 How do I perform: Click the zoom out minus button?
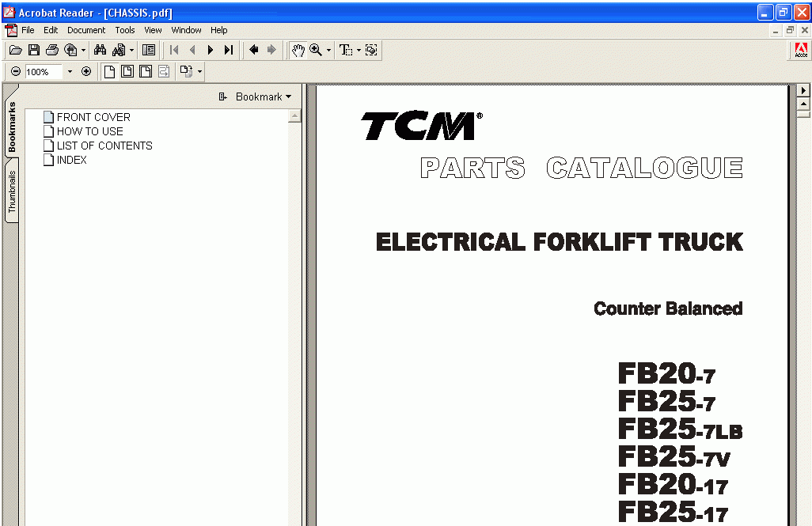tap(16, 71)
